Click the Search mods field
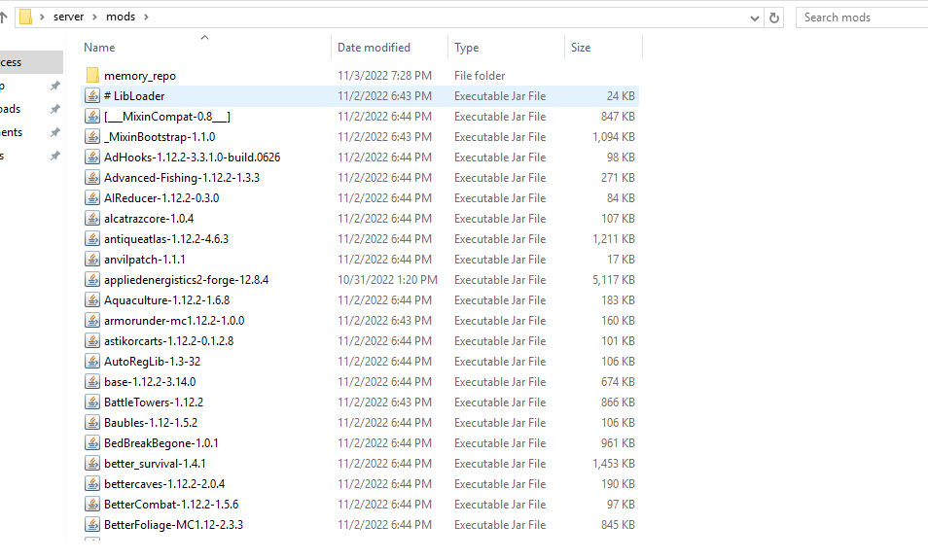This screenshot has height=560, width=928. point(864,17)
